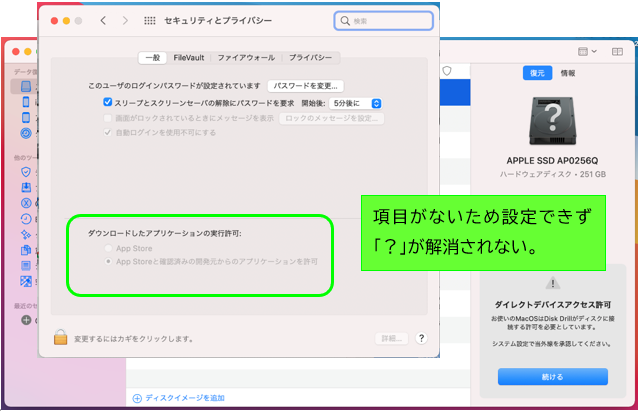This screenshot has width=641, height=411.
Task: Click the ディスクイメージを追加 link
Action: pos(179,398)
